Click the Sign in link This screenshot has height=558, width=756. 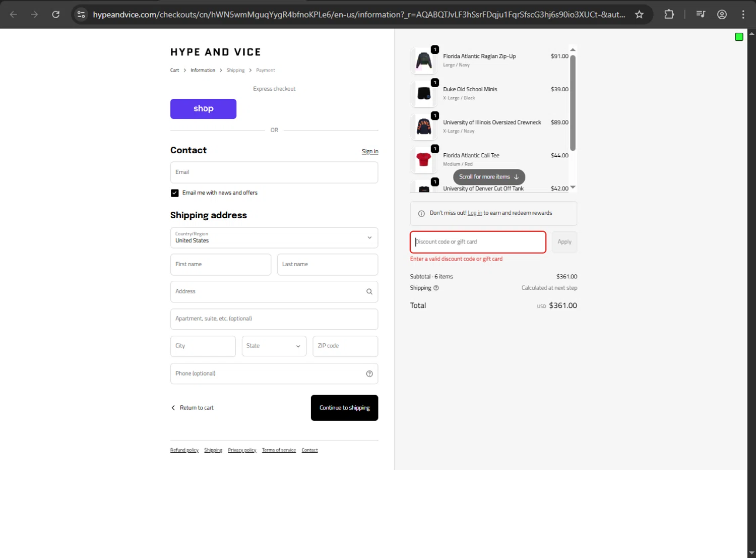pos(370,151)
